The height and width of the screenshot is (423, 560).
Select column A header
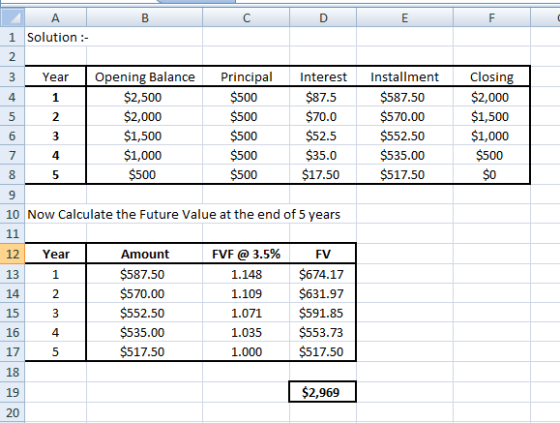55,18
